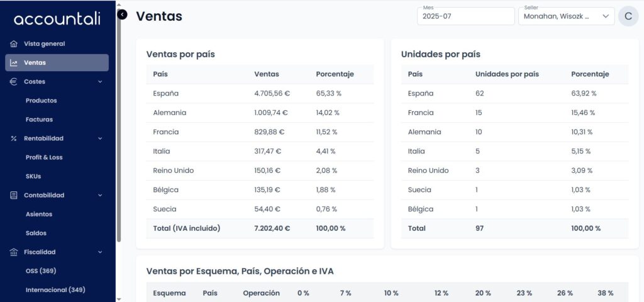Viewport: 644px width, 302px height.
Task: Click the Ventas chart icon in sidebar
Action: click(14, 63)
